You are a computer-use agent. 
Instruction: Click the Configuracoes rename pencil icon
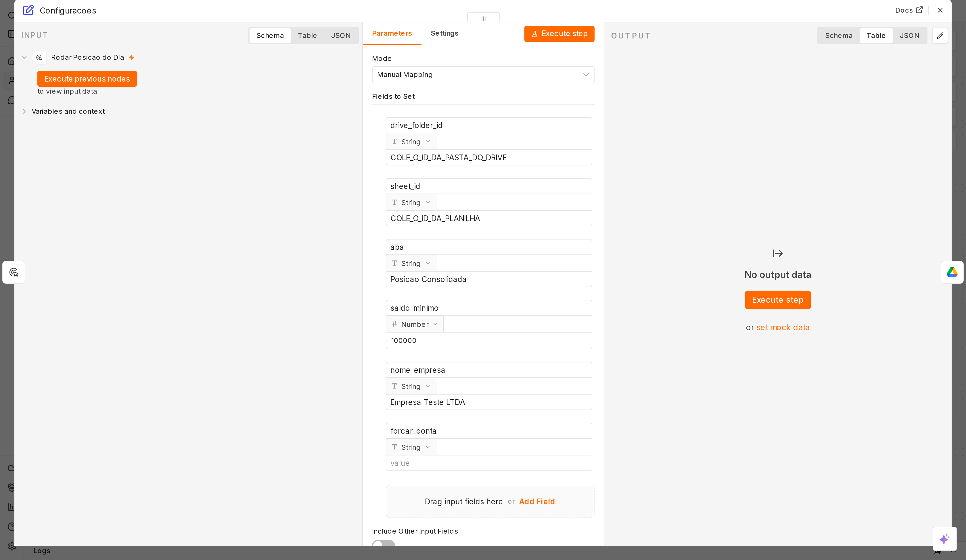pos(28,10)
